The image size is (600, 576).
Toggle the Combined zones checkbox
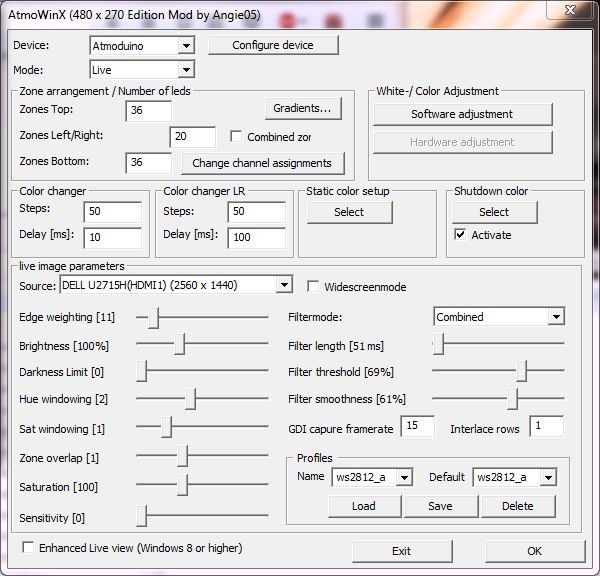pyautogui.click(x=237, y=136)
